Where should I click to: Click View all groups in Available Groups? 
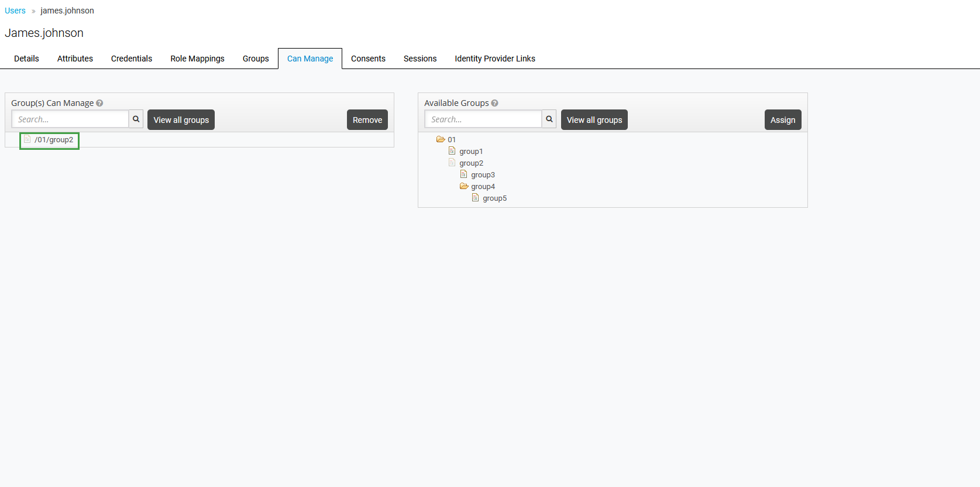pos(594,120)
